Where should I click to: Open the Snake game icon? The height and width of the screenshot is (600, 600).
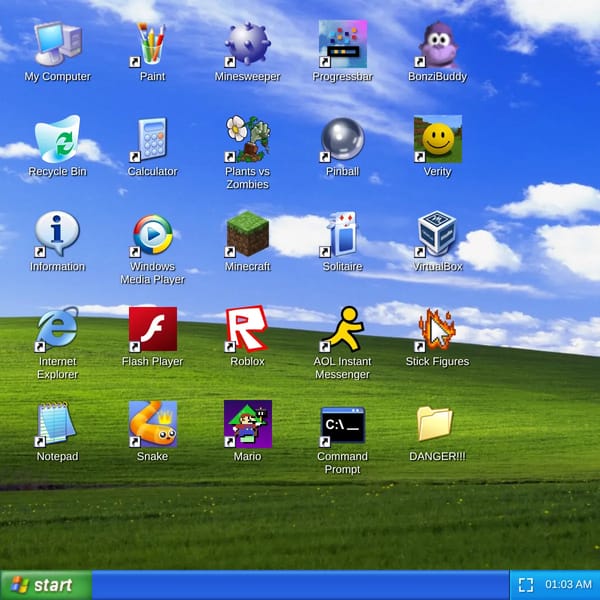152,424
